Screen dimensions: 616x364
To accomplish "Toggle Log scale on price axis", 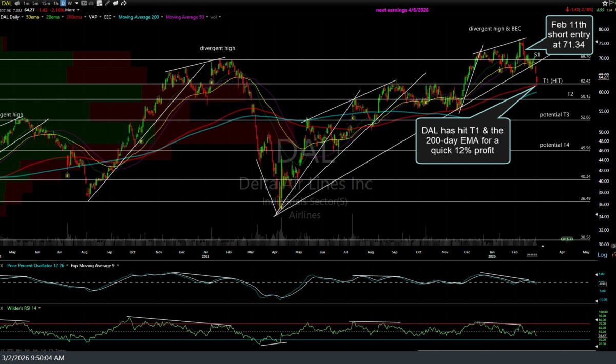I will point(602,255).
